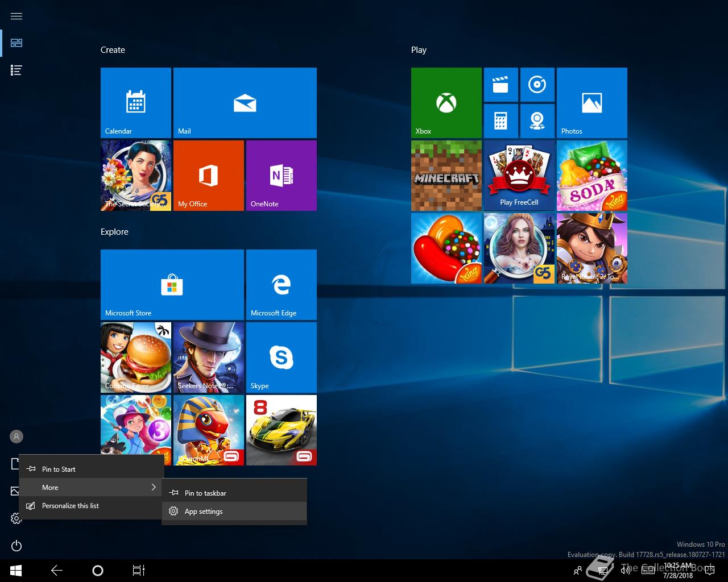Open the Action Center notifications icon
This screenshot has height=582, width=728.
click(709, 571)
